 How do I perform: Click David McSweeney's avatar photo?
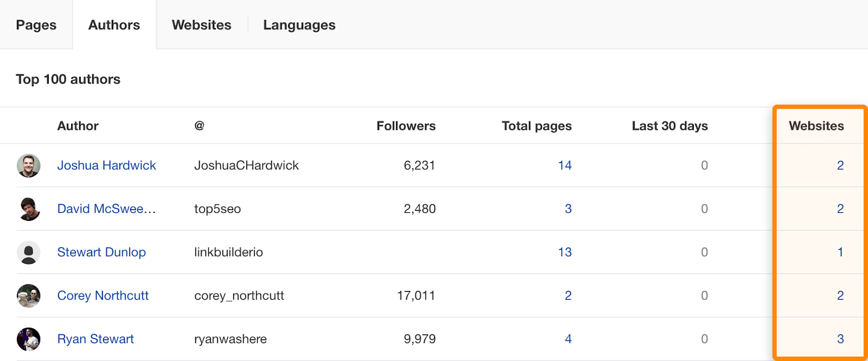(29, 209)
